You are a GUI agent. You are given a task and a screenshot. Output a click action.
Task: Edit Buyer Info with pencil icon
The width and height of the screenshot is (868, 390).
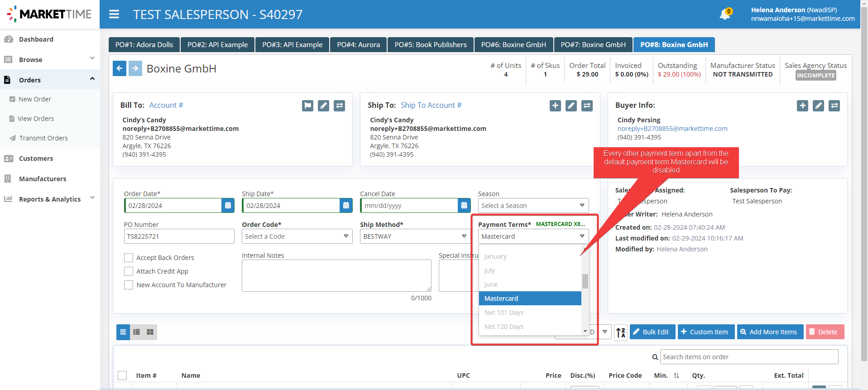tap(818, 106)
